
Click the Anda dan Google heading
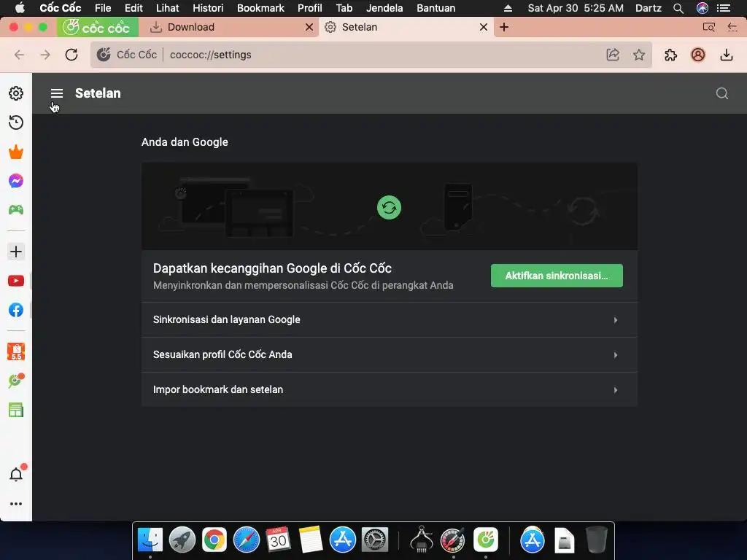click(x=185, y=142)
